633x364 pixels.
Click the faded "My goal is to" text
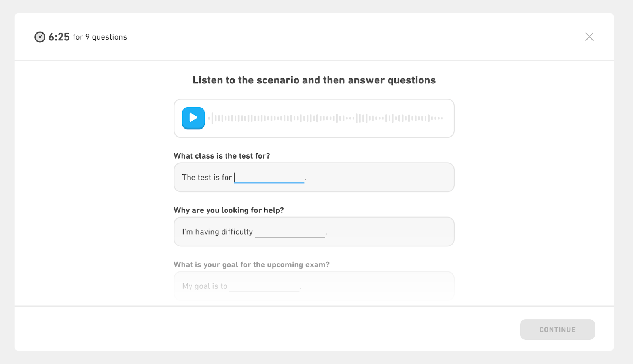[x=205, y=286]
